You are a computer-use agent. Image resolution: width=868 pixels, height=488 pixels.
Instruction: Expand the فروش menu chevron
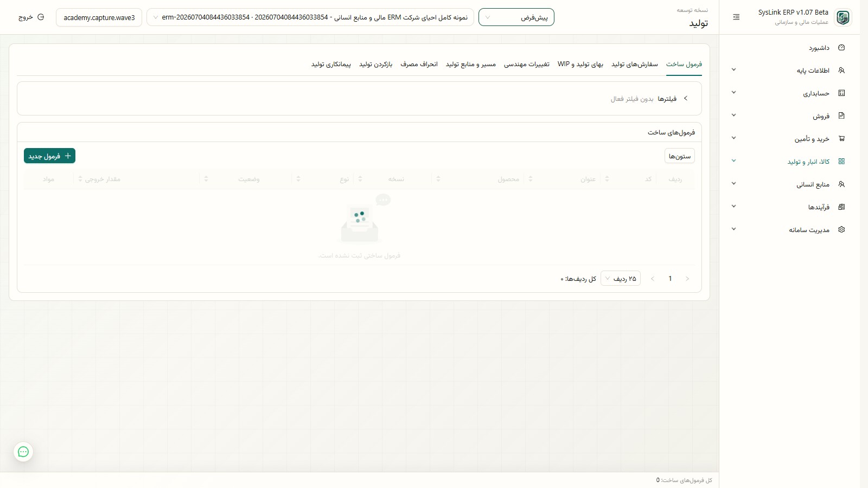tap(733, 115)
